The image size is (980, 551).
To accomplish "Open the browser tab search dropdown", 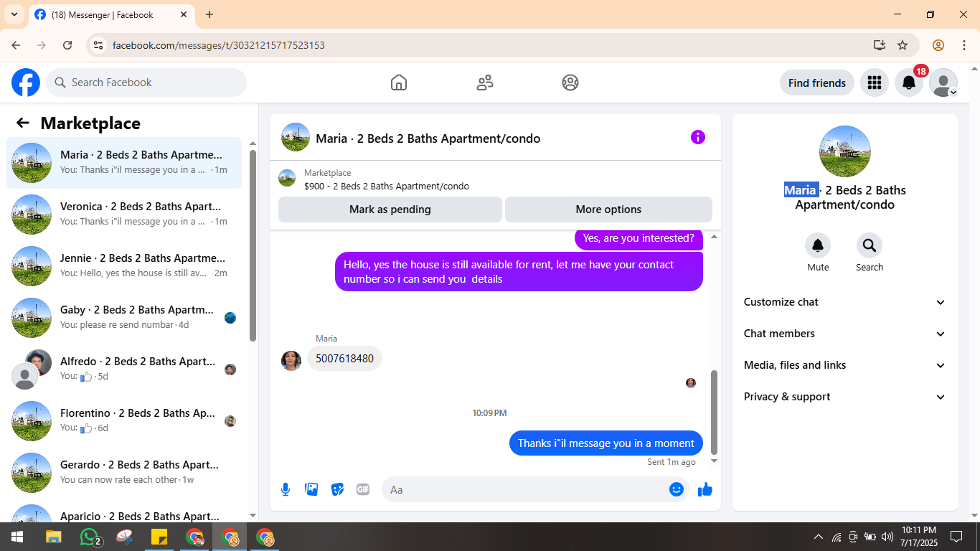I will click(x=14, y=14).
